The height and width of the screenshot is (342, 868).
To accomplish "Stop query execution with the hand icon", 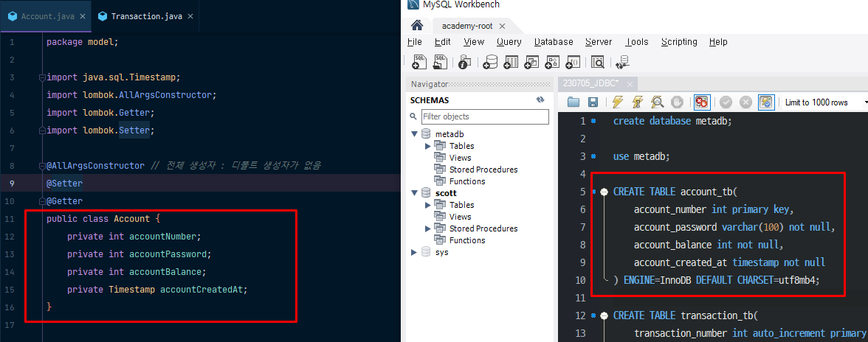I will (676, 102).
